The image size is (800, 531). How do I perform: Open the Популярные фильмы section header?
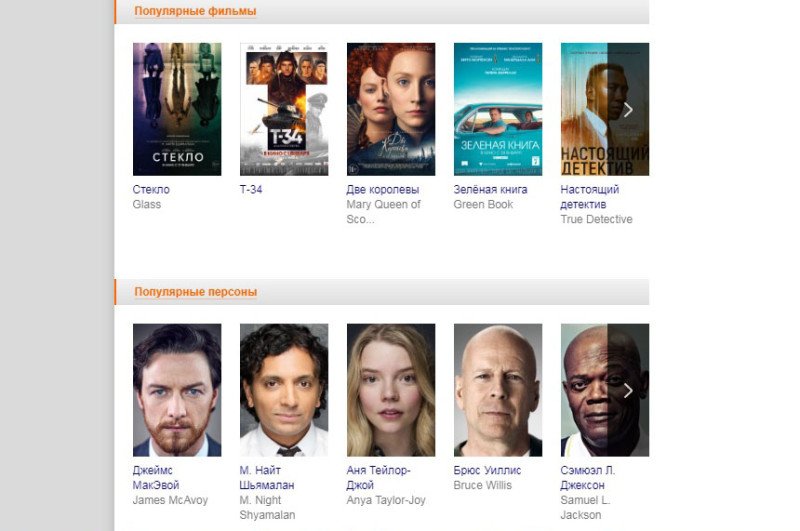pos(195,11)
